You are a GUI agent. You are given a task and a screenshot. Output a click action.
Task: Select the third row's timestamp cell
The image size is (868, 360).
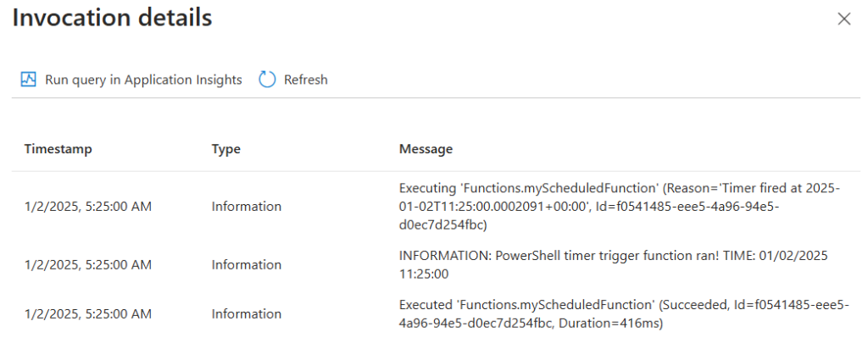[88, 314]
